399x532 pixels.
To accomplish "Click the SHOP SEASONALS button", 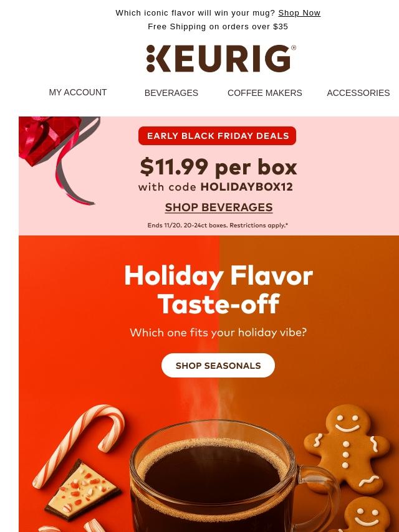I will 218,366.
